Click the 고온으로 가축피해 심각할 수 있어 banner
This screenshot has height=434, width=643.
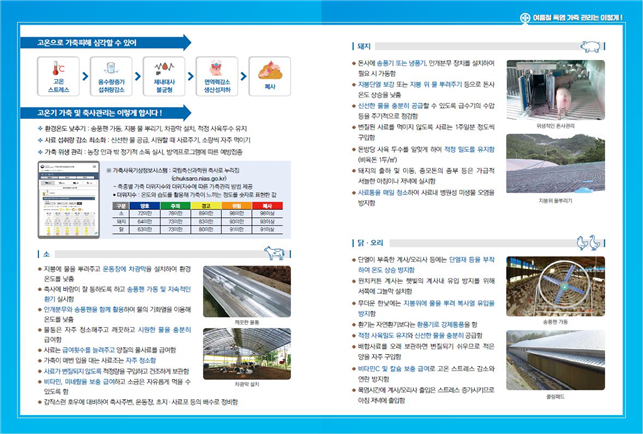(x=106, y=43)
